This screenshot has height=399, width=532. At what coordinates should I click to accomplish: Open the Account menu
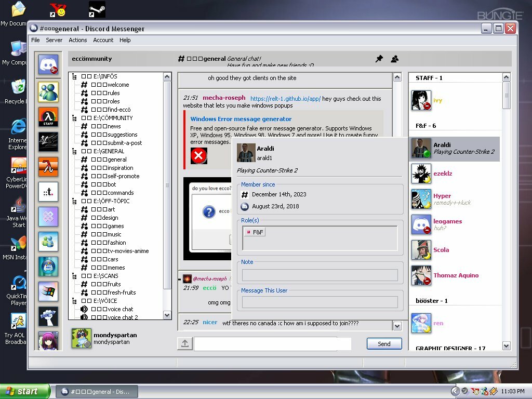click(103, 40)
